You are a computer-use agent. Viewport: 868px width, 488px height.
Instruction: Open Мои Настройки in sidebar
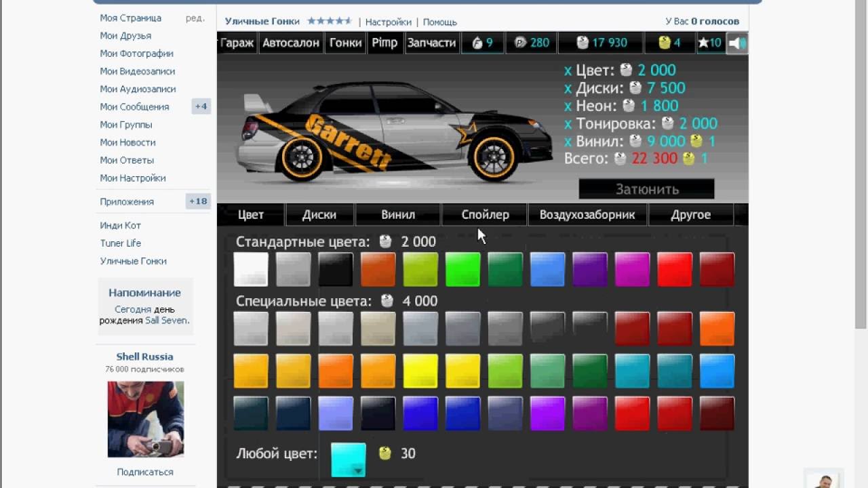[133, 178]
